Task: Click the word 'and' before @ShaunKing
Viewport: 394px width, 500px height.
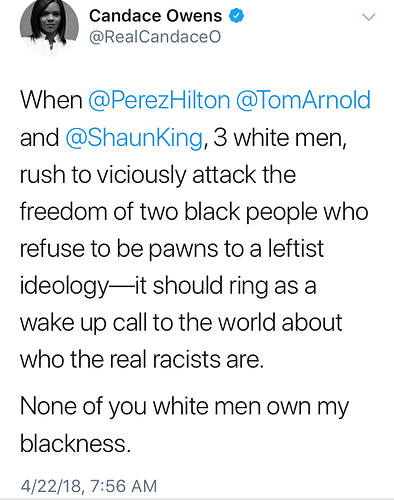Action: [39, 138]
